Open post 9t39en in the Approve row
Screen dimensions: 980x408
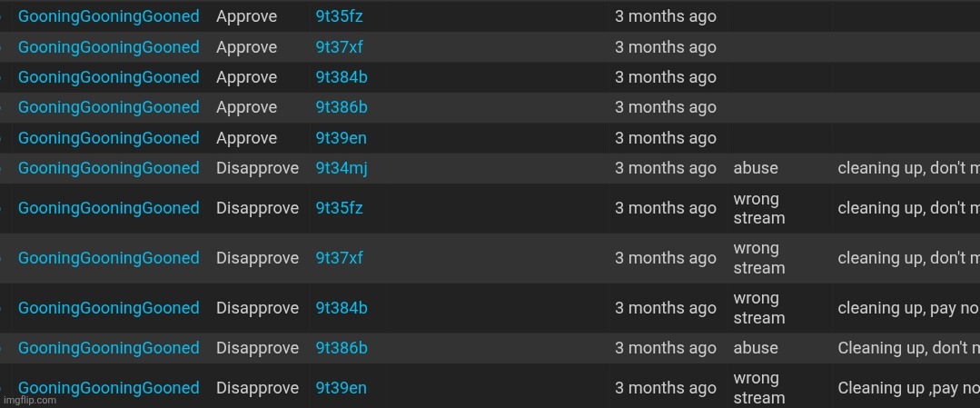coord(341,138)
